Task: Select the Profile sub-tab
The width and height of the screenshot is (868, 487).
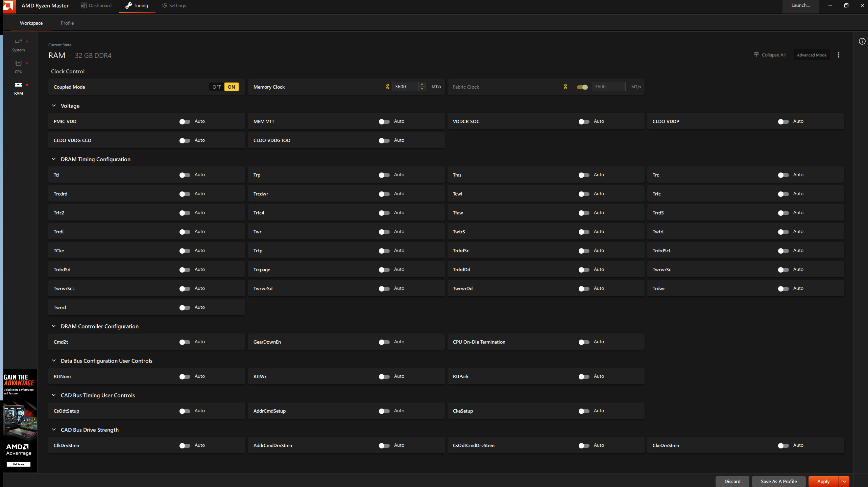Action: pos(67,23)
